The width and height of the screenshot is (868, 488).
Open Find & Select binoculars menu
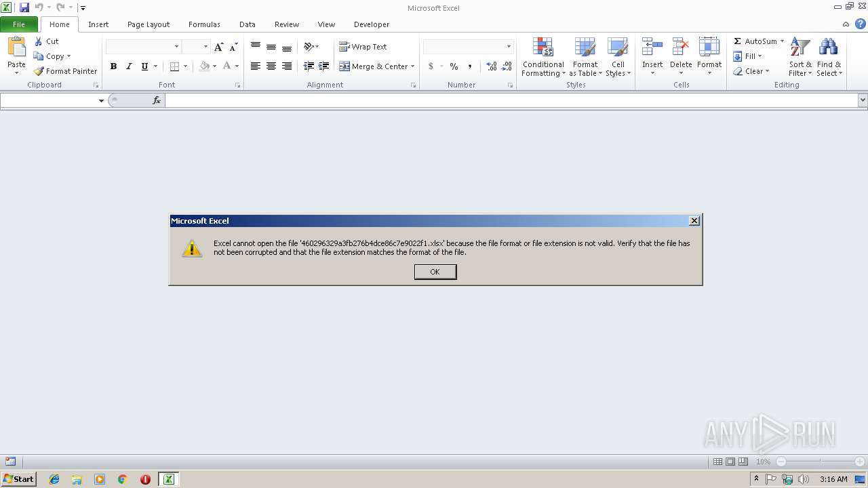[829, 57]
